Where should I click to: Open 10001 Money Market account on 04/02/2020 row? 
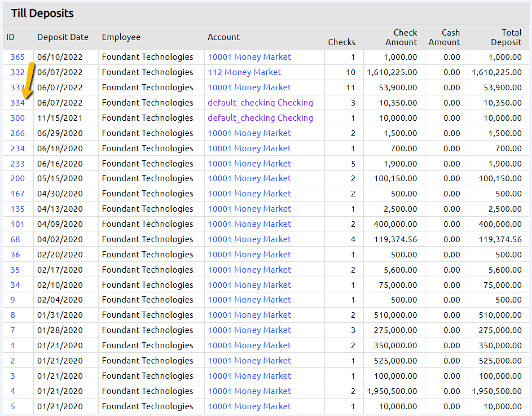(x=249, y=239)
